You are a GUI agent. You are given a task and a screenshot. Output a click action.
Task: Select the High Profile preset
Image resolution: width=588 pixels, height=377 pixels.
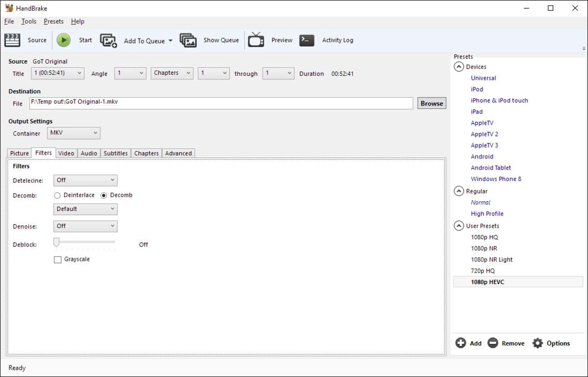(x=487, y=214)
